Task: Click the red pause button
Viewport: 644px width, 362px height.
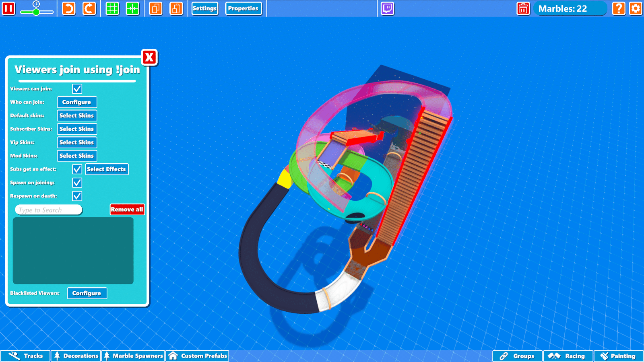Action: (8, 8)
